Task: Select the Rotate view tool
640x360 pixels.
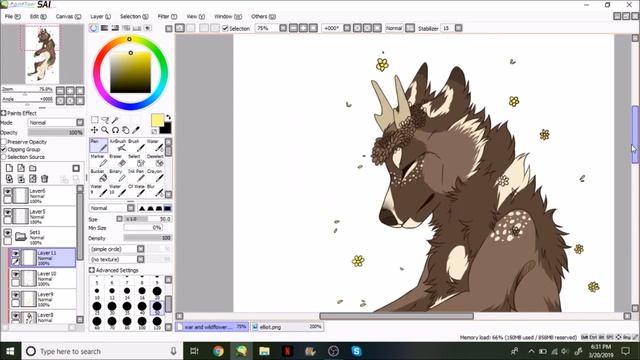Action: click(116, 130)
